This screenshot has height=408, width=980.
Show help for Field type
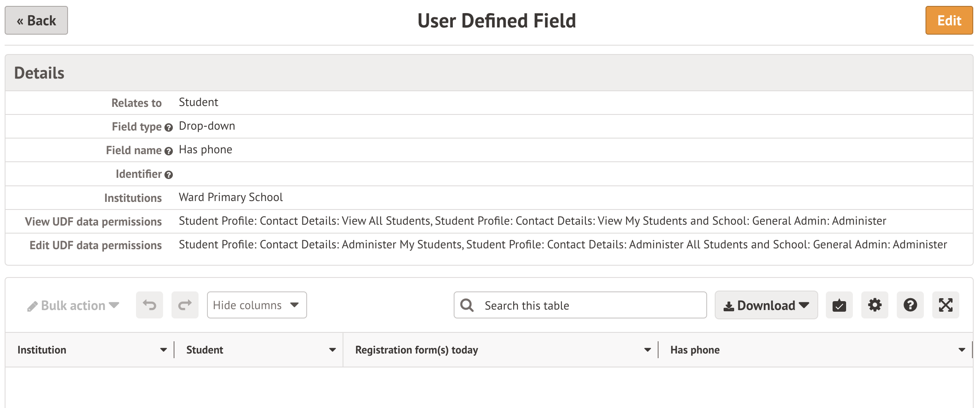169,128
